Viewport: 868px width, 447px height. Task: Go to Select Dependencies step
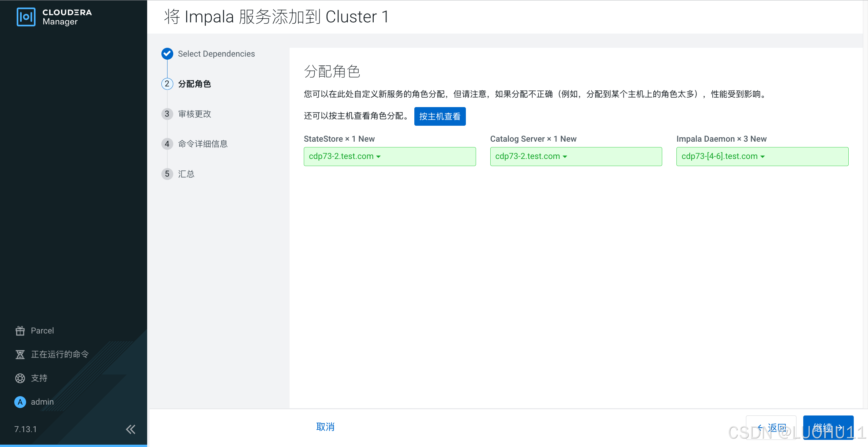click(216, 54)
